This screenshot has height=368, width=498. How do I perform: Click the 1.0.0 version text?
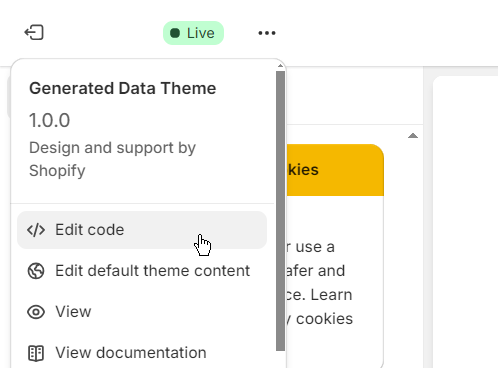(x=50, y=120)
